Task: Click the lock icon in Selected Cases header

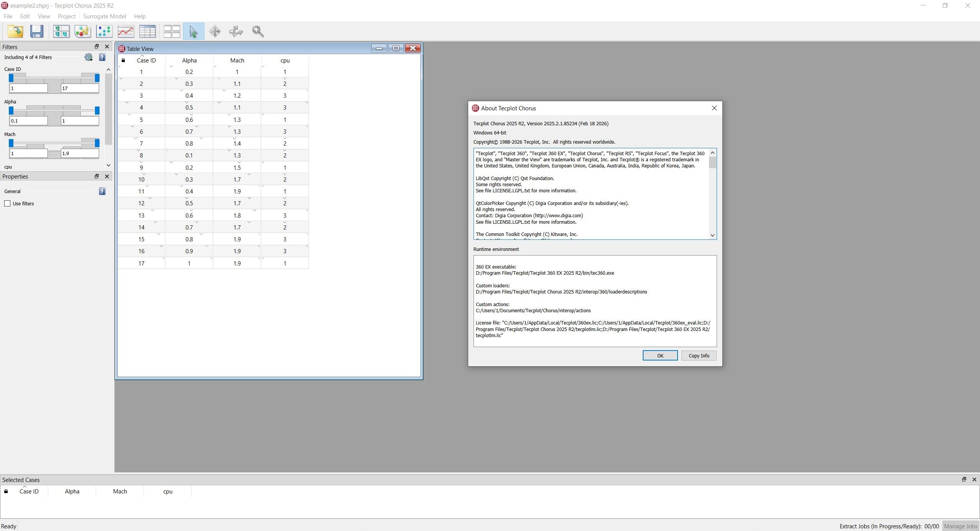Action: click(x=6, y=491)
